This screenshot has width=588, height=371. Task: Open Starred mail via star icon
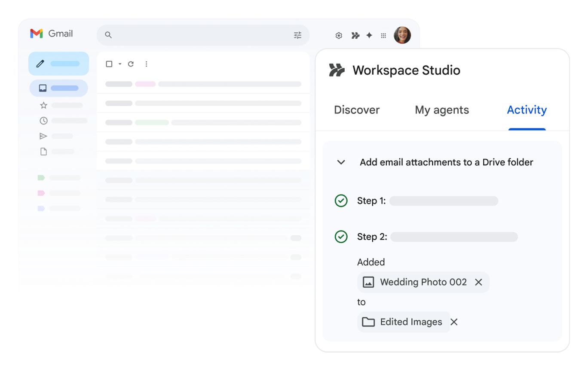point(43,105)
